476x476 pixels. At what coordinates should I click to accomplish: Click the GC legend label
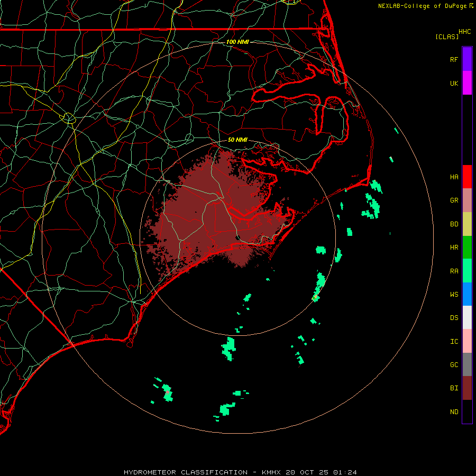(454, 364)
